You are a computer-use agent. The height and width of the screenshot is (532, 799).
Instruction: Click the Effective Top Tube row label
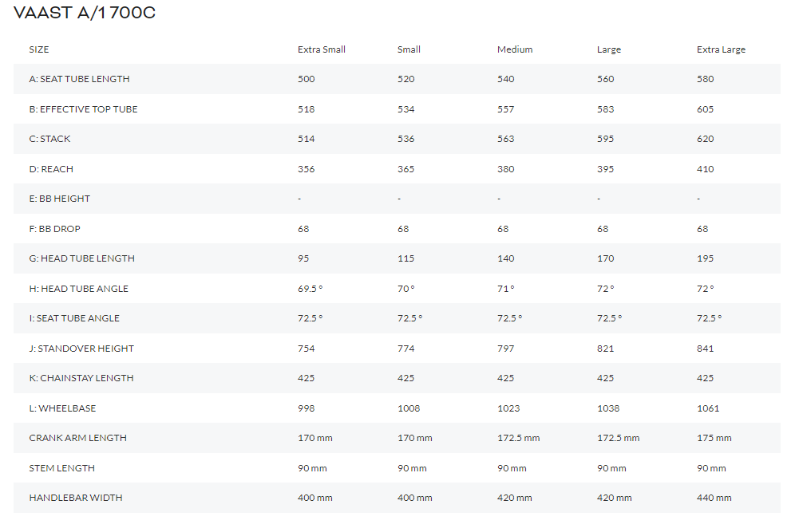[x=83, y=109]
